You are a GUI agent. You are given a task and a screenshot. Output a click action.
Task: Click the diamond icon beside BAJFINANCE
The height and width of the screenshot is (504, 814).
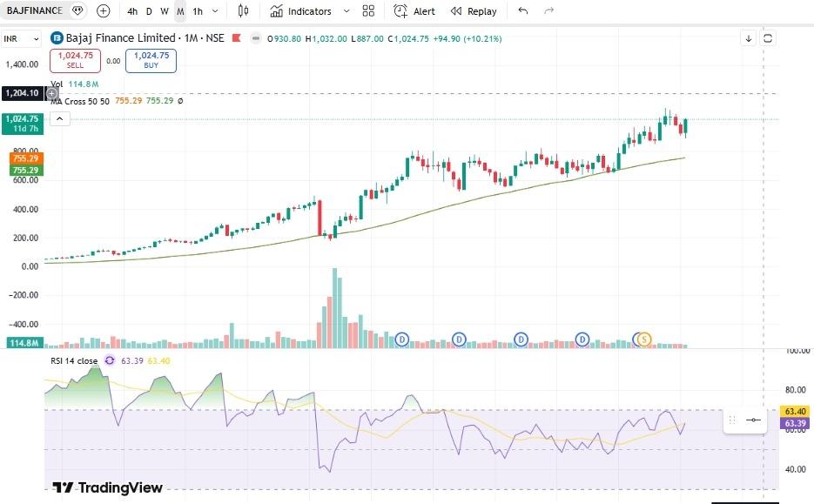point(77,10)
